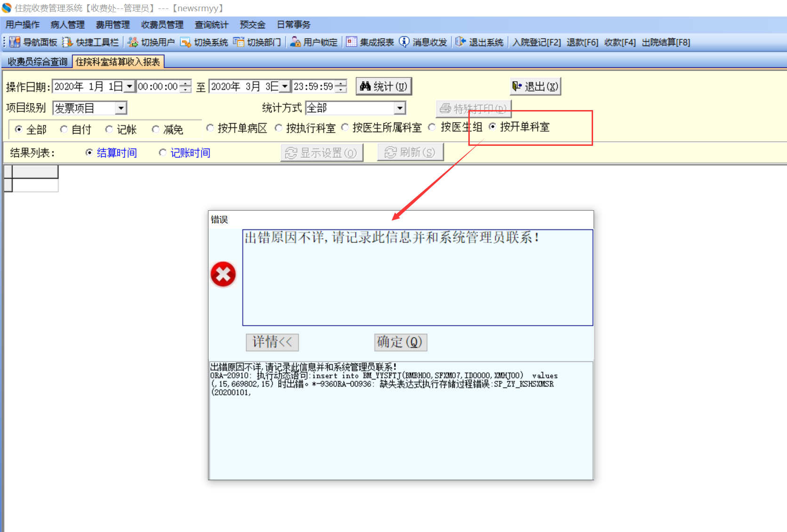Click the 退出系统 exit system icon
This screenshot has height=532, width=787.
click(x=460, y=42)
